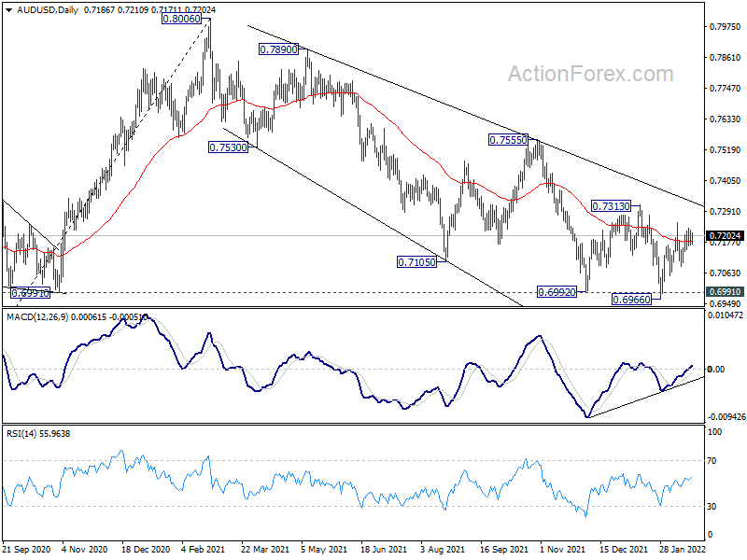
Task: Click the 0.71050 low price label
Action: pyautogui.click(x=416, y=262)
